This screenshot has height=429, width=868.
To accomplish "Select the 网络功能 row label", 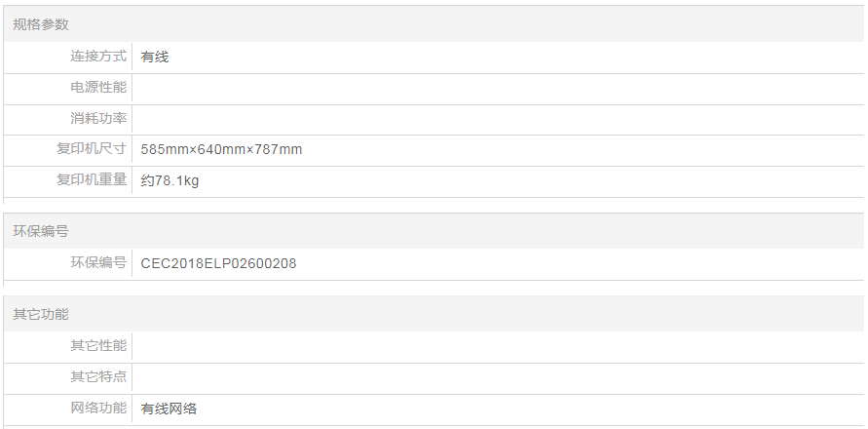I will [97, 409].
